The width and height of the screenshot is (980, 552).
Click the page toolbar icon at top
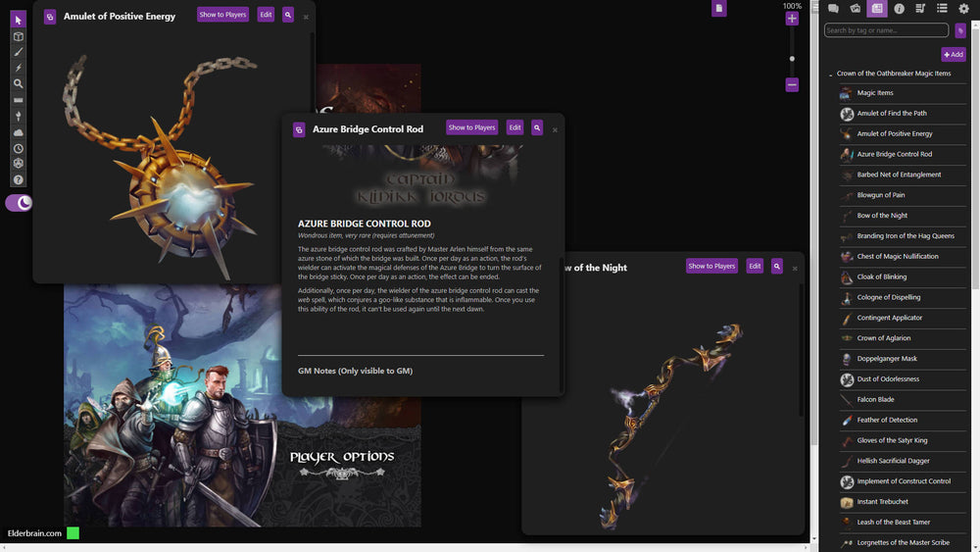(719, 9)
